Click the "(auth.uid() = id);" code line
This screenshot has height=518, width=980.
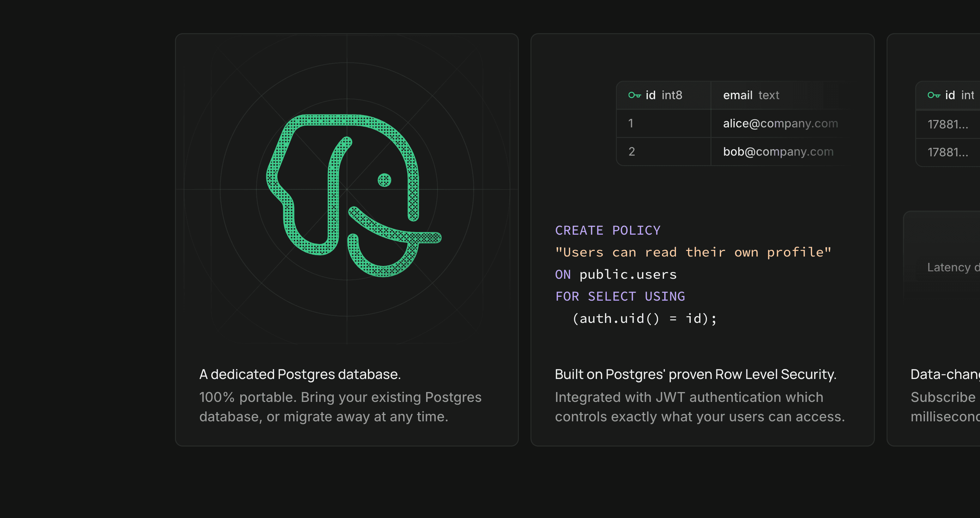(645, 319)
